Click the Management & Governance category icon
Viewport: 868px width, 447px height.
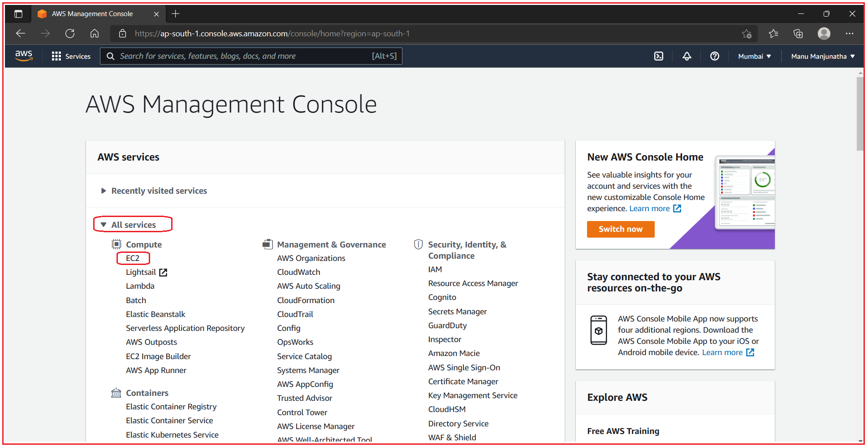pyautogui.click(x=268, y=244)
